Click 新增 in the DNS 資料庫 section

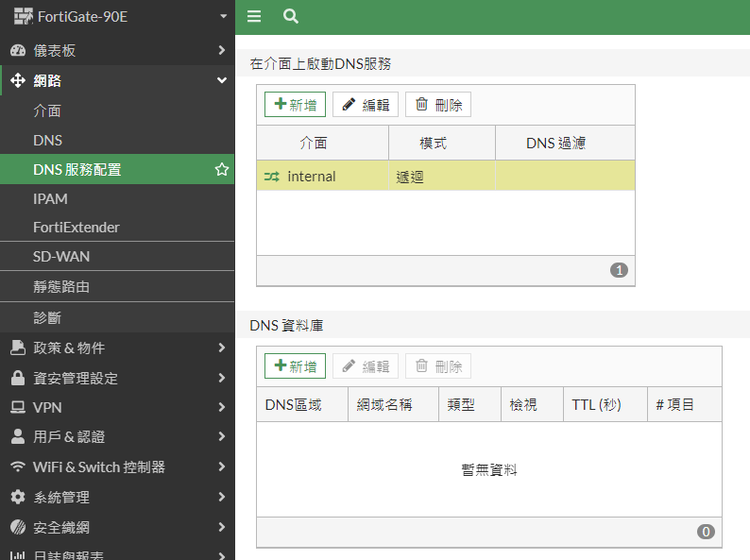coord(295,366)
